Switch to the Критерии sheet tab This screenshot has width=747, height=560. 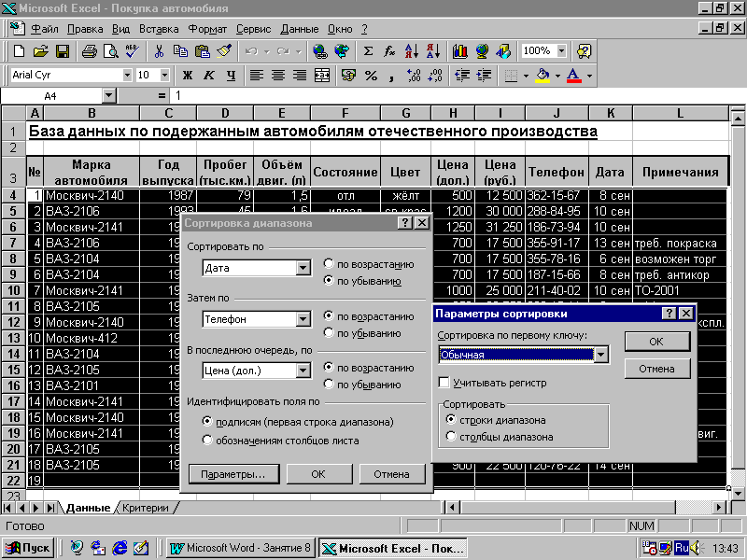146,508
